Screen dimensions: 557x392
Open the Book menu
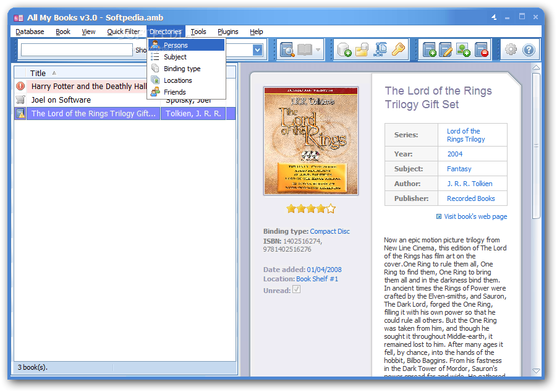tap(63, 32)
